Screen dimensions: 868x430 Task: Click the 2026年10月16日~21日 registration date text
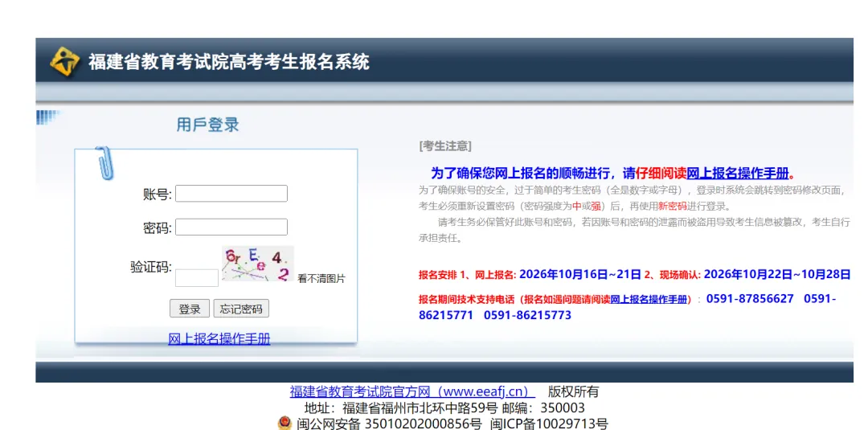point(580,274)
